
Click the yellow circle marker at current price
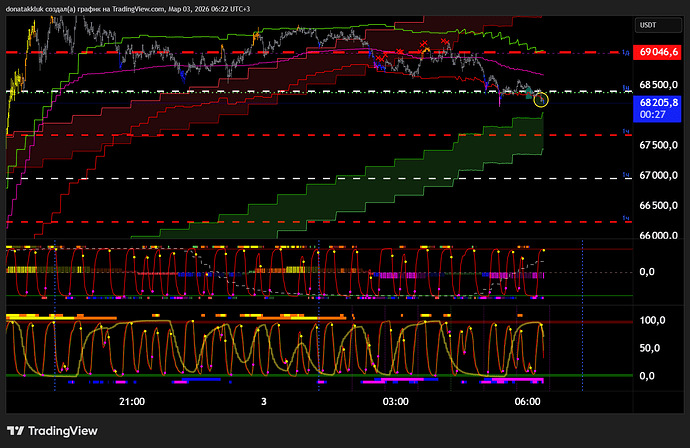coord(541,99)
